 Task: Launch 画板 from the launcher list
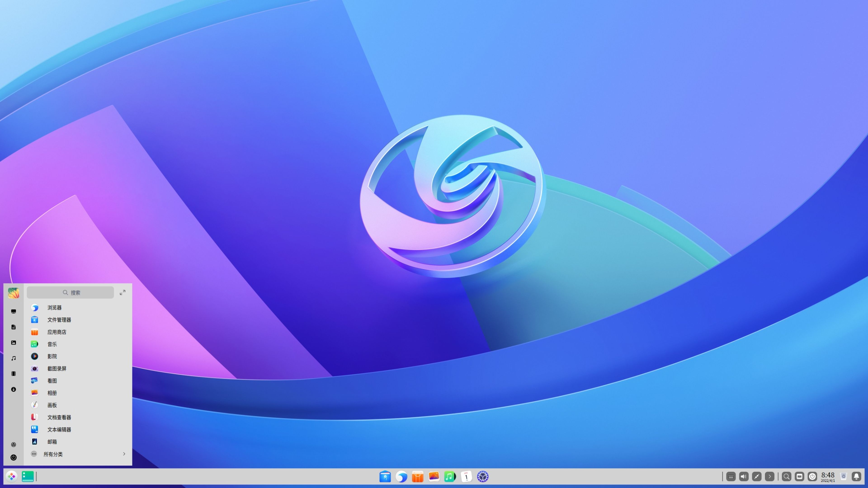click(x=78, y=405)
